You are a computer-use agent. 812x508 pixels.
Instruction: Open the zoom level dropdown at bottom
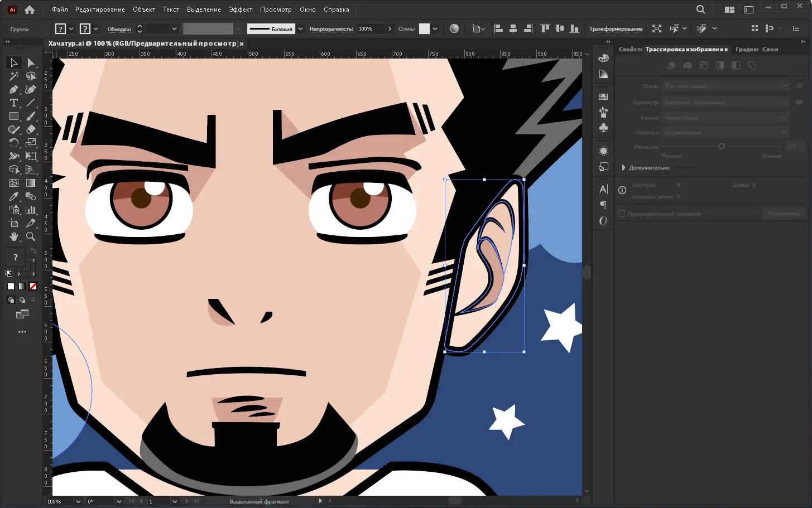point(78,501)
